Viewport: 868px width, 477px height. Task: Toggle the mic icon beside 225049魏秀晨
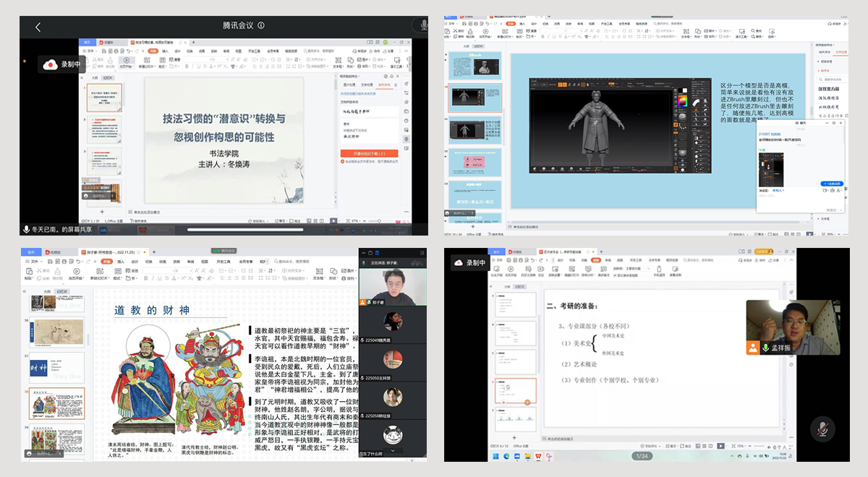pyautogui.click(x=363, y=340)
